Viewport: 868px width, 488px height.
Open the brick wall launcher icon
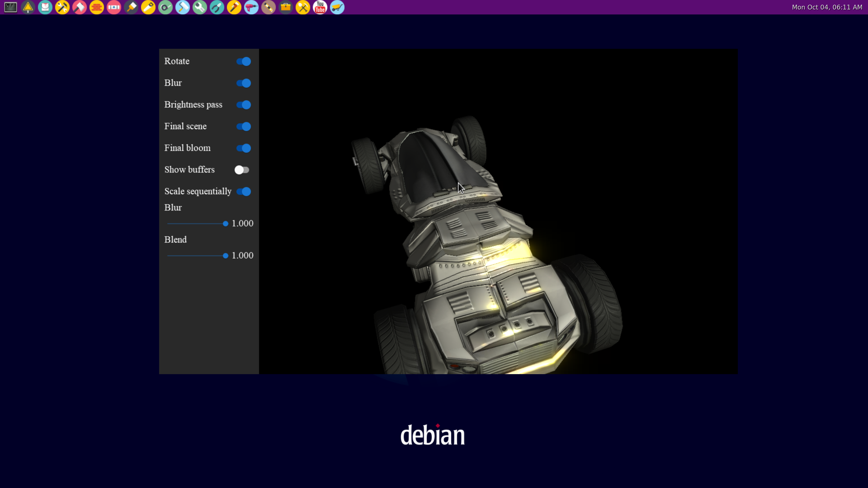[97, 7]
